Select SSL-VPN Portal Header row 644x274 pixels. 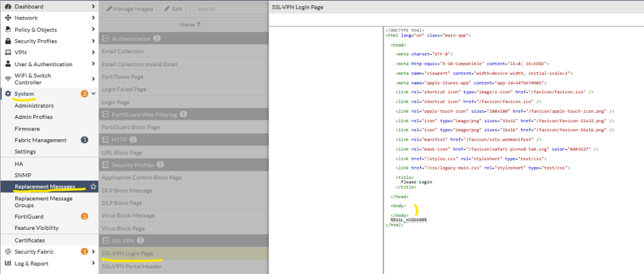[x=184, y=266]
